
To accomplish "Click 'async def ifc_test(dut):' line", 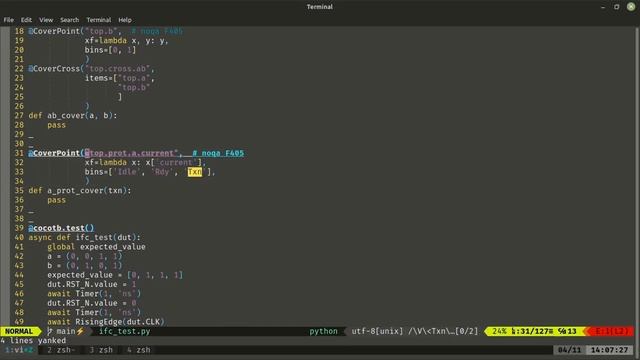I will coord(84,238).
